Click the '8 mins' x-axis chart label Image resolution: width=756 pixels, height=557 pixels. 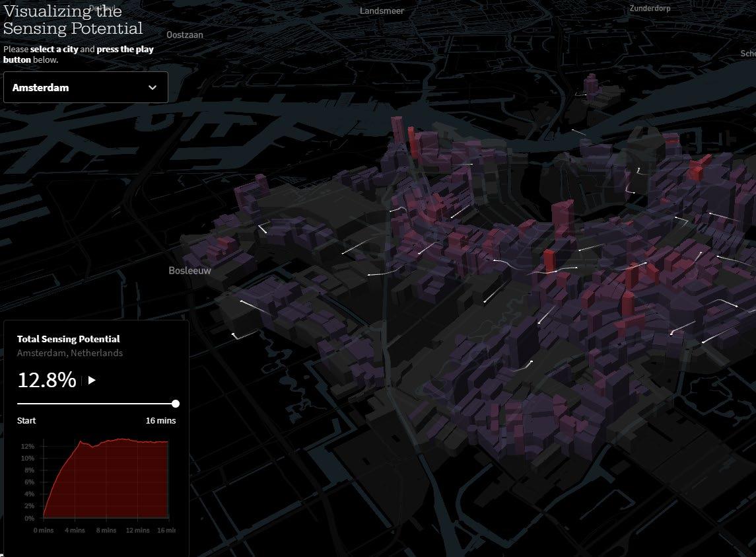coord(106,530)
